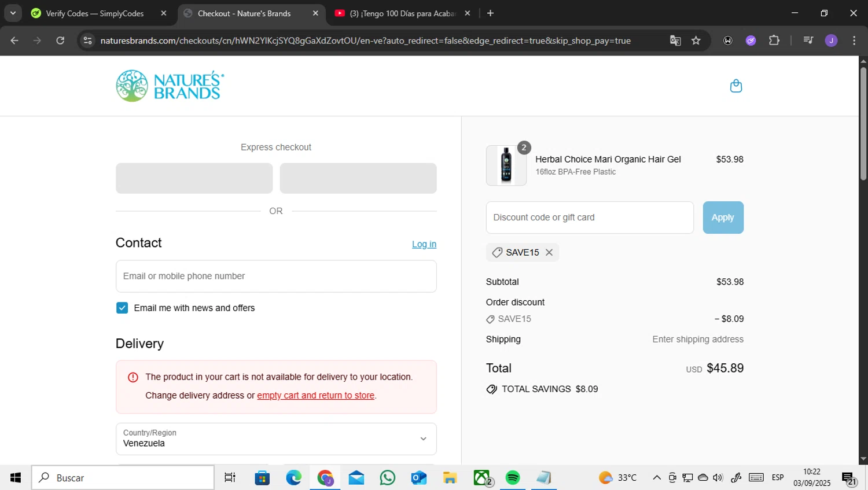Click the browser back arrow
The width and height of the screenshot is (868, 490).
(14, 40)
